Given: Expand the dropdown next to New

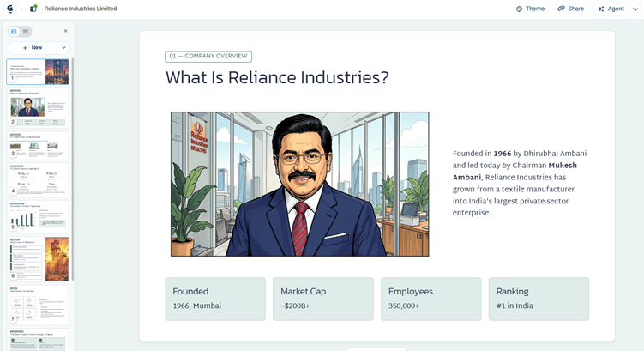Looking at the screenshot, I should [x=63, y=48].
